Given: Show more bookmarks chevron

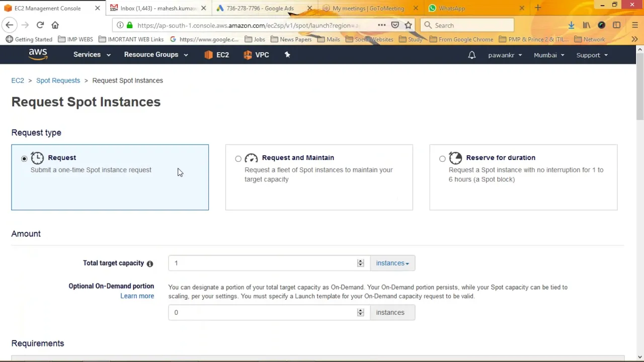Looking at the screenshot, I should pos(634,39).
